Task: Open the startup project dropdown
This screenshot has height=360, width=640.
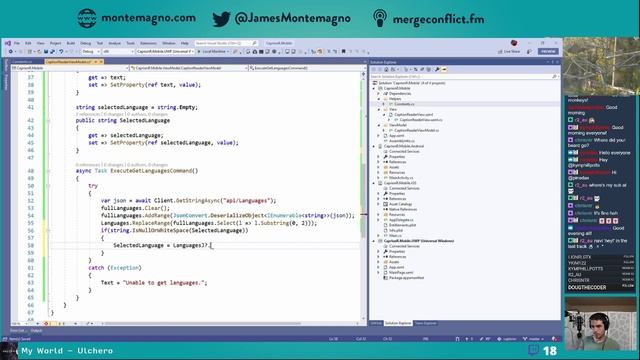Action: [165, 51]
